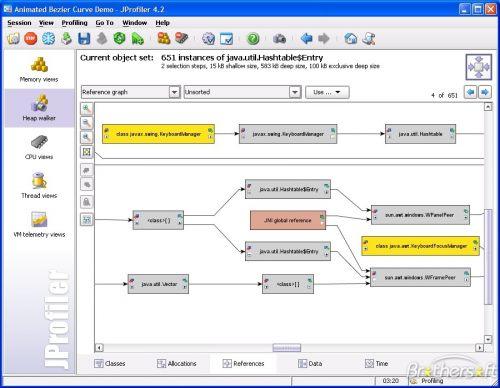Open the Thread views sidebar section
This screenshot has width=500, height=388.
point(39,186)
